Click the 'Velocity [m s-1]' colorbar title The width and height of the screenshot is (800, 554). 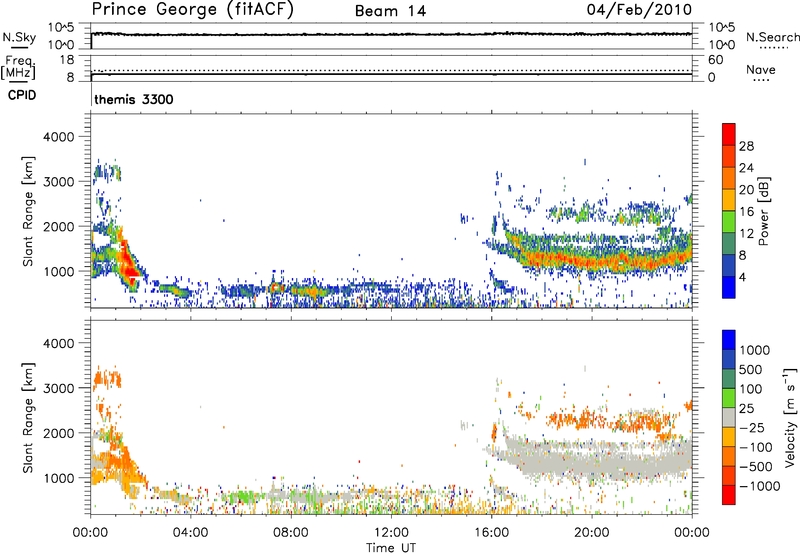pyautogui.click(x=791, y=417)
